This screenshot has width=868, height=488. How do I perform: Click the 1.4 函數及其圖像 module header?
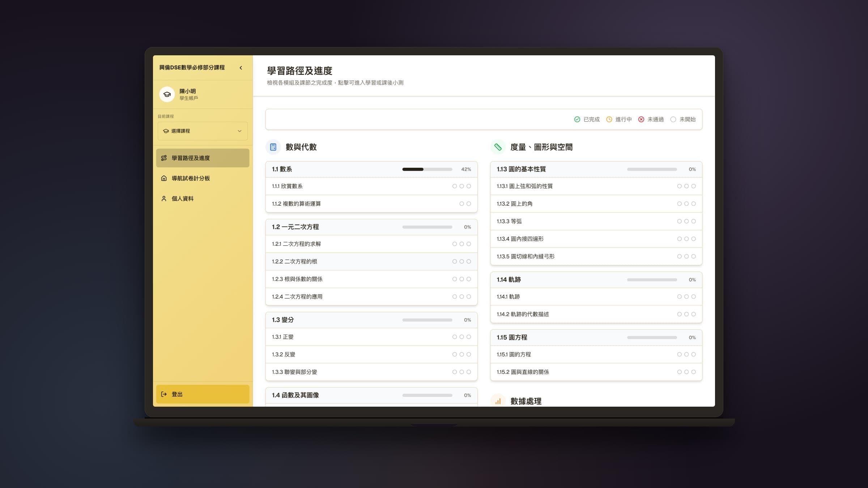(x=371, y=395)
